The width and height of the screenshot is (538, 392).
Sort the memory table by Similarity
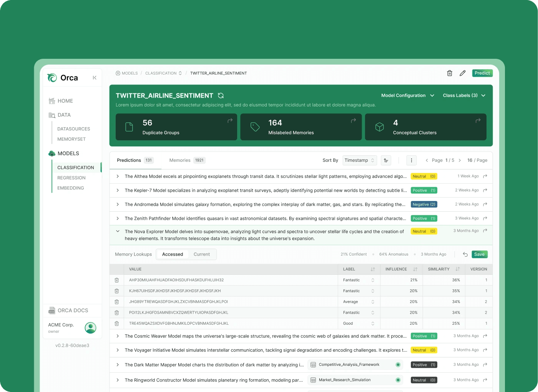coord(457,269)
